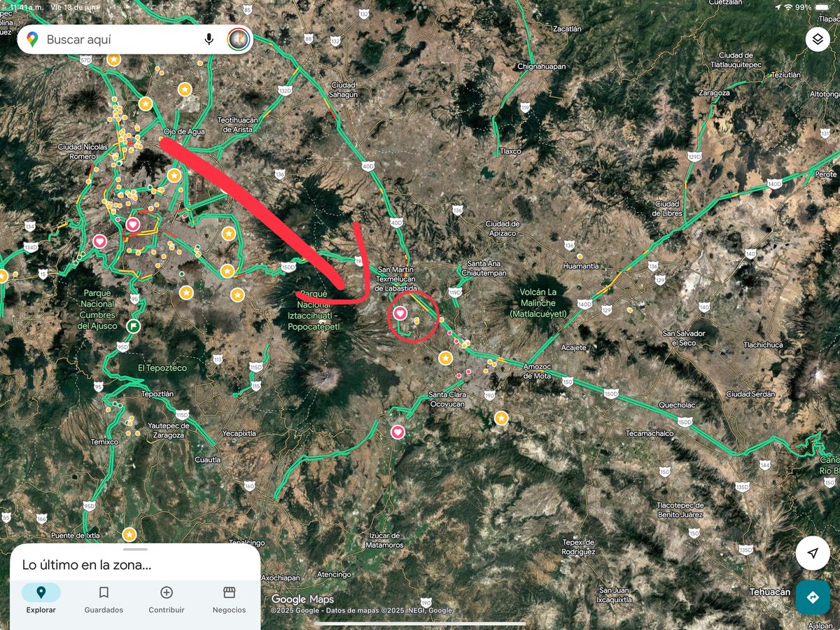Open the account profile avatar
Screen dimensions: 840x630
pyautogui.click(x=239, y=39)
